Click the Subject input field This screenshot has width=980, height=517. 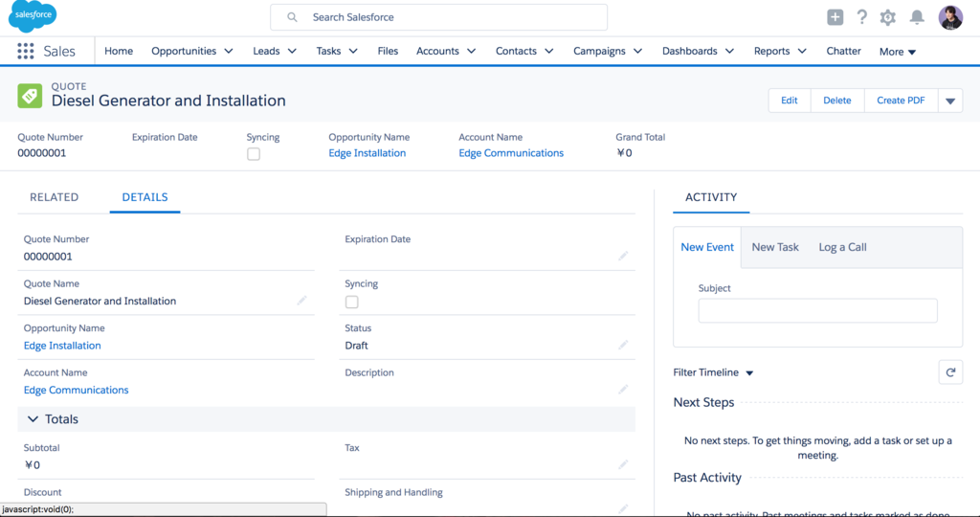pos(817,311)
